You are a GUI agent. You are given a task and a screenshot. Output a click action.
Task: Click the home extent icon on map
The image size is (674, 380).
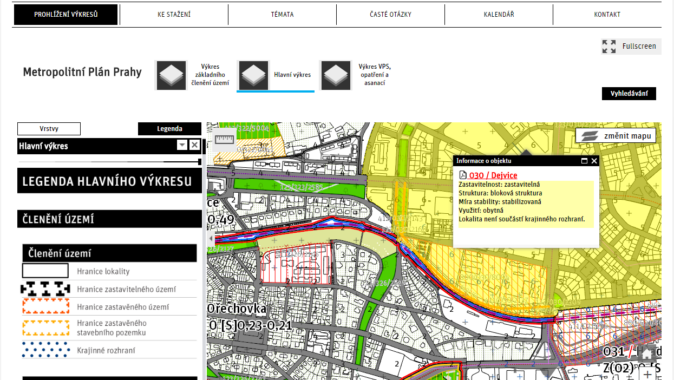click(647, 353)
